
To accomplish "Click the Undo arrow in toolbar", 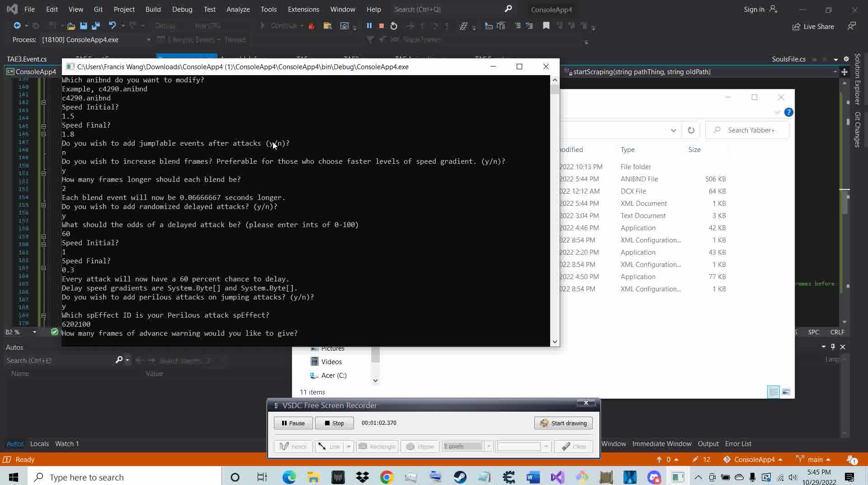I will [112, 26].
